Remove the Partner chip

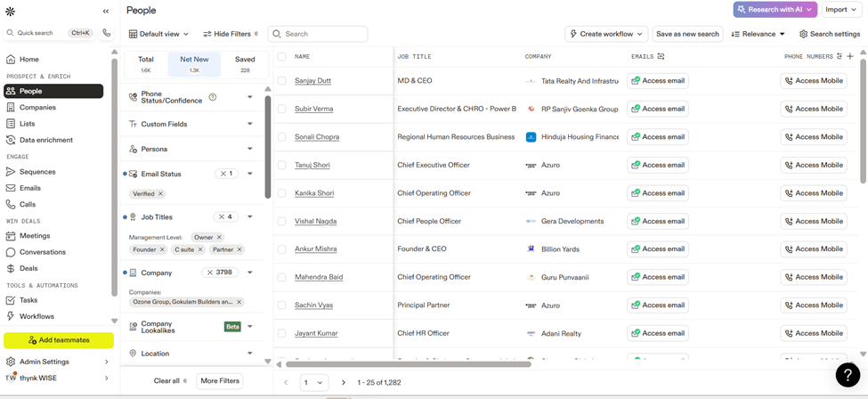pyautogui.click(x=239, y=250)
